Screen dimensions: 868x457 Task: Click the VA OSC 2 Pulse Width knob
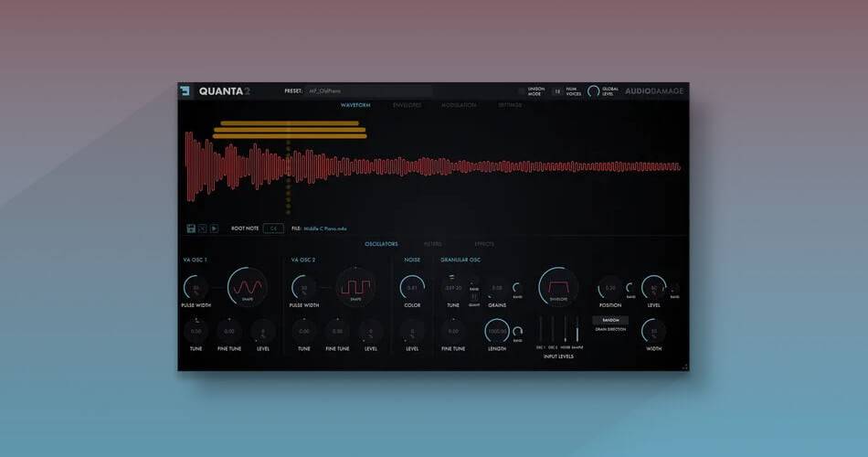coord(304,288)
